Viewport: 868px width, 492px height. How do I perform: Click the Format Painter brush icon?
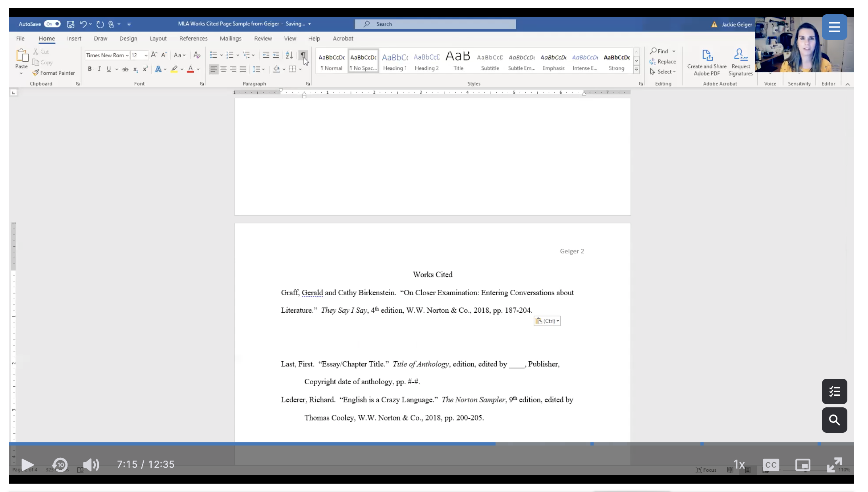[x=36, y=73]
